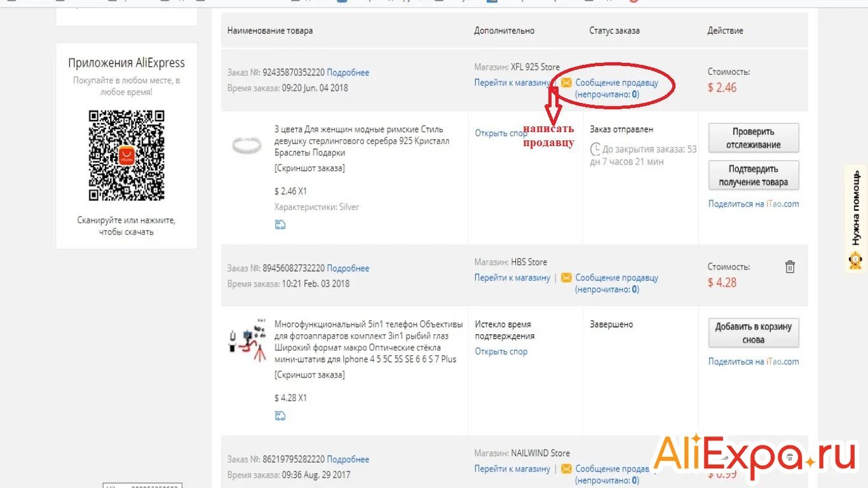Click the $ 4.28 order cost
Screen dimensions: 868x488
pos(722,283)
